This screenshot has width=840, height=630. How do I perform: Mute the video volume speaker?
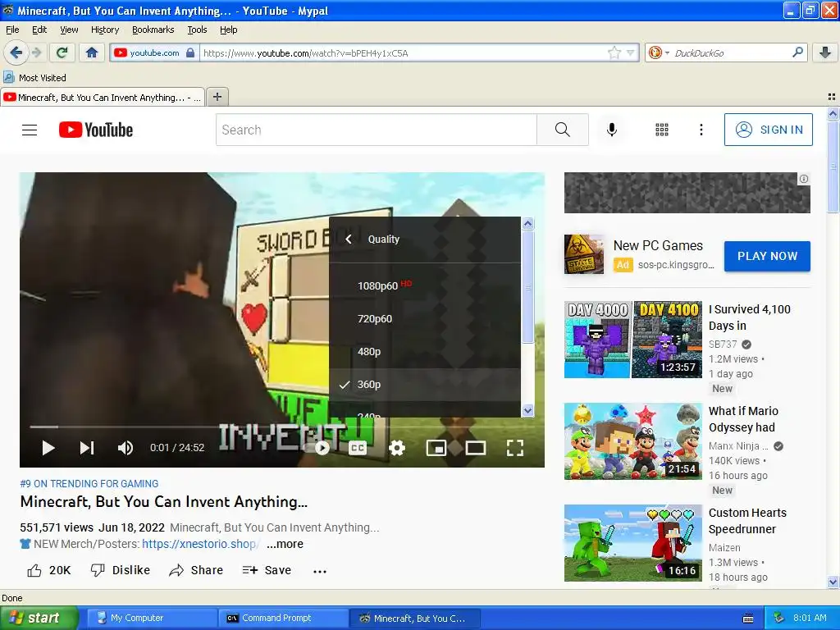[126, 448]
